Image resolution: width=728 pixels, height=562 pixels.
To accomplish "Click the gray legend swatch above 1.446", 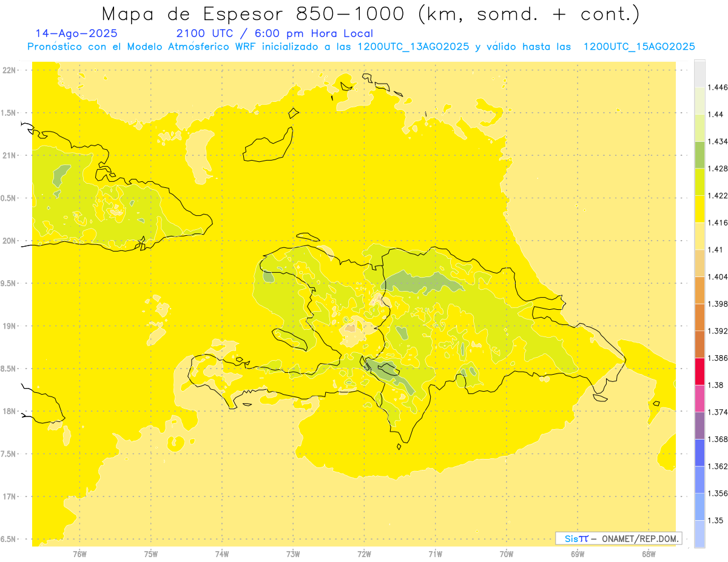I will point(699,74).
